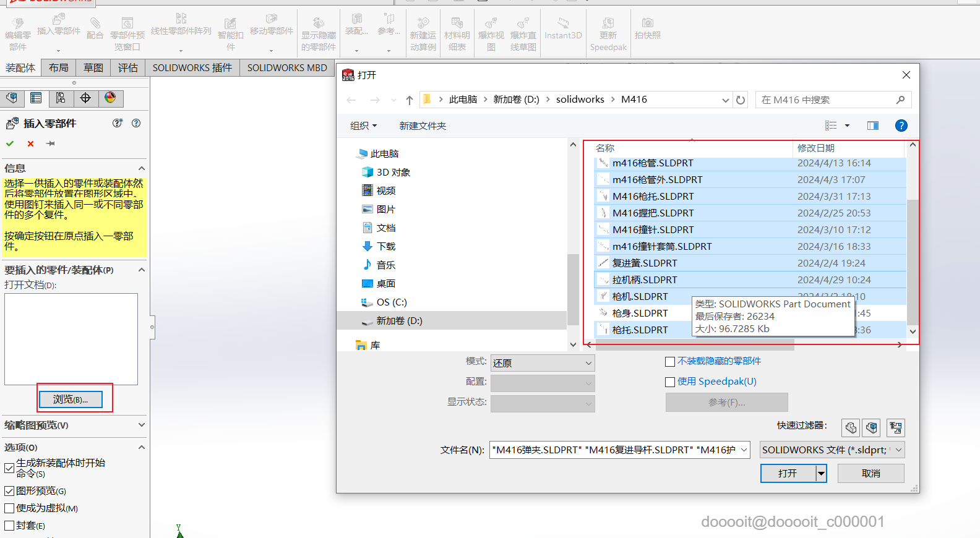
Task: Collapse the 信息 section
Action: click(x=142, y=168)
